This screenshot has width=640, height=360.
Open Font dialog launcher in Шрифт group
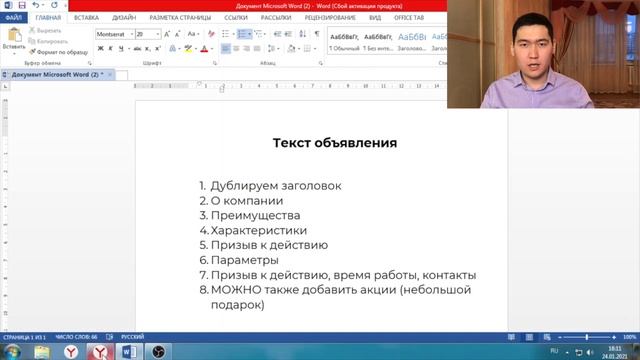pos(215,63)
